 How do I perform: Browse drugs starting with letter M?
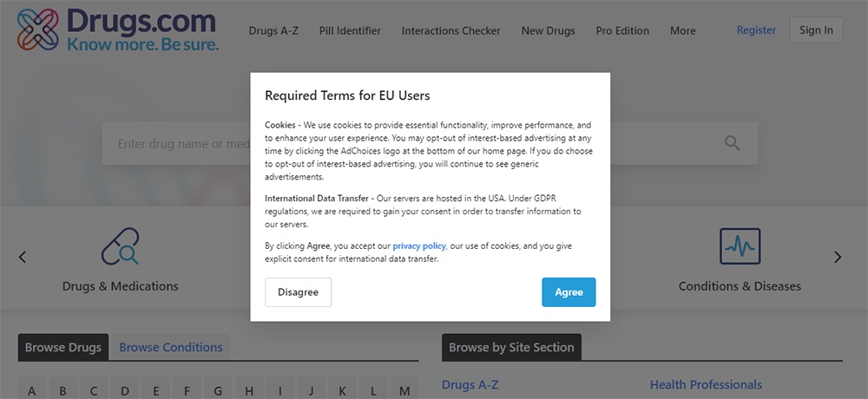[404, 390]
